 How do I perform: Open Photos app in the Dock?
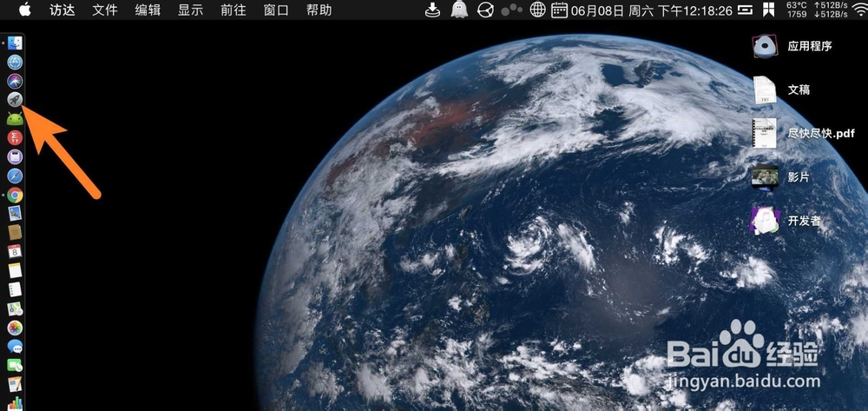tap(15, 328)
